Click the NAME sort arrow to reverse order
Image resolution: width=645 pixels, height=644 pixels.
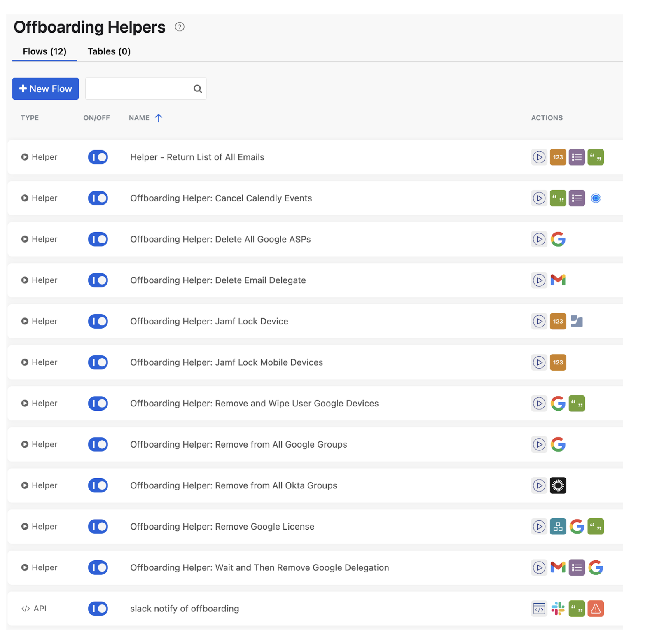pyautogui.click(x=159, y=118)
